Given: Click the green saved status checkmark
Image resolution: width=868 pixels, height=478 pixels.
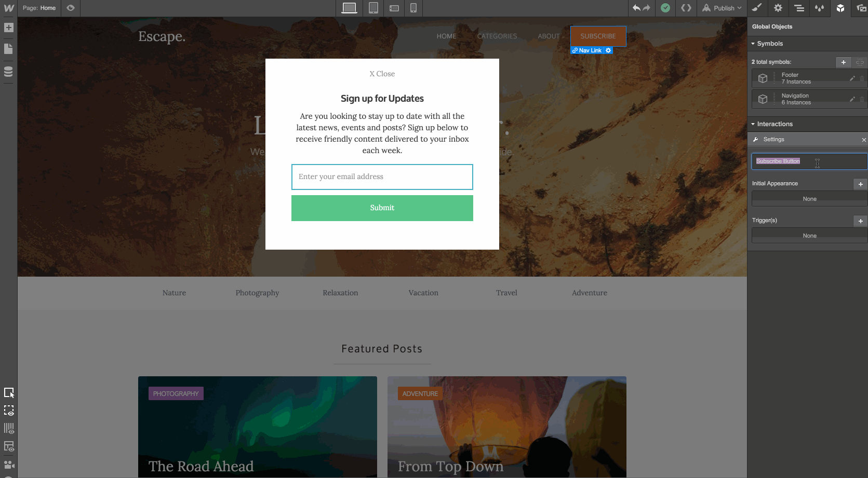Looking at the screenshot, I should click(x=665, y=8).
